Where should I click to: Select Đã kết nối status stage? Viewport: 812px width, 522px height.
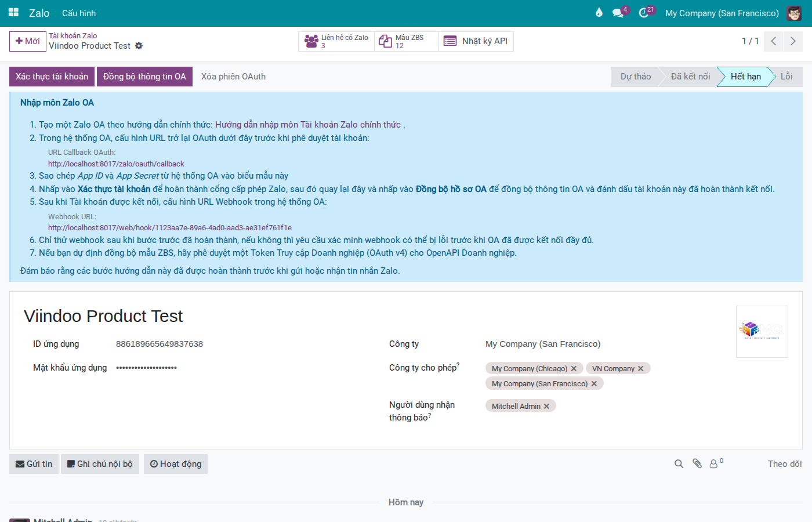click(690, 77)
